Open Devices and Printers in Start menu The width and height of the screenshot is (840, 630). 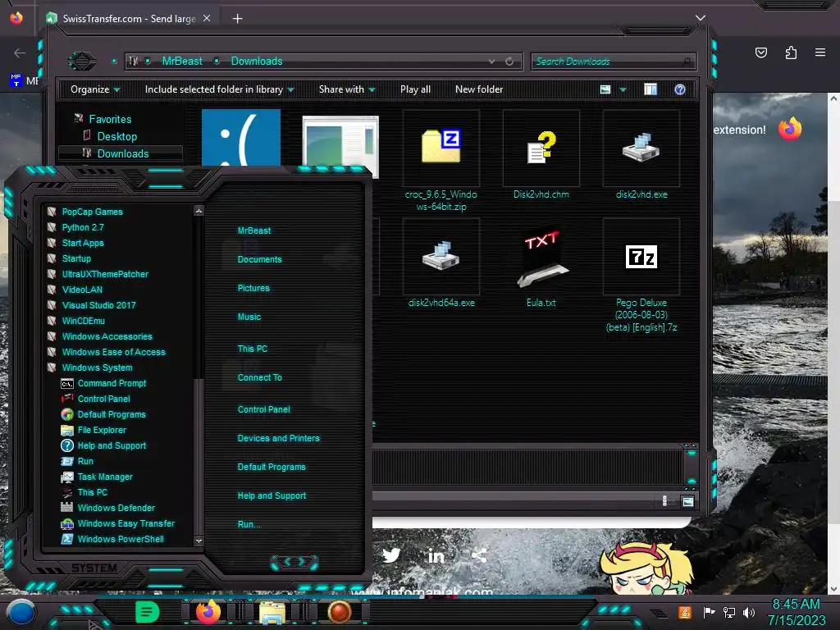(278, 438)
